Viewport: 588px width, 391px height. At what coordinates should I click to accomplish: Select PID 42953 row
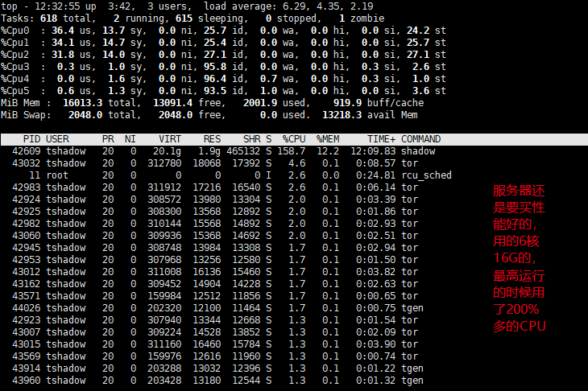[27, 260]
